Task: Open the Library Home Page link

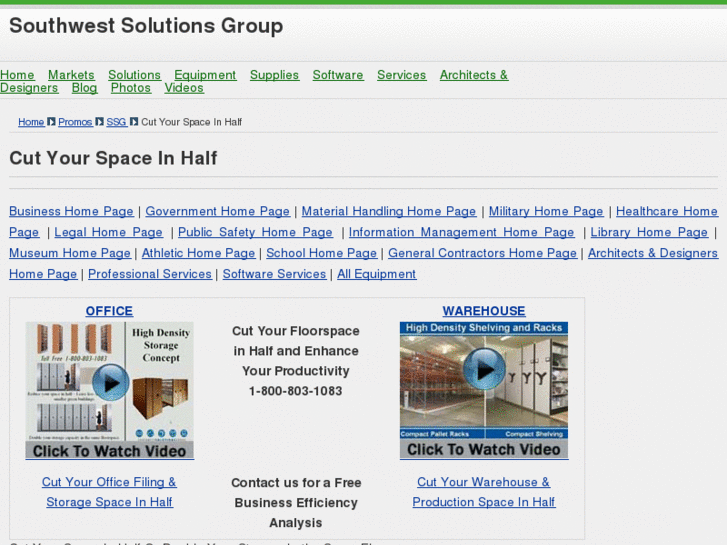Action: click(x=649, y=232)
